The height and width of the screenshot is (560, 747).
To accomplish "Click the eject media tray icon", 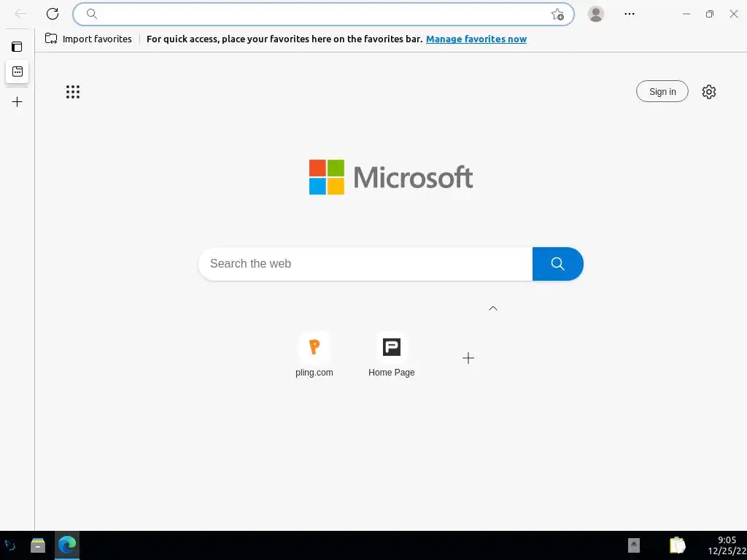I will [x=634, y=545].
